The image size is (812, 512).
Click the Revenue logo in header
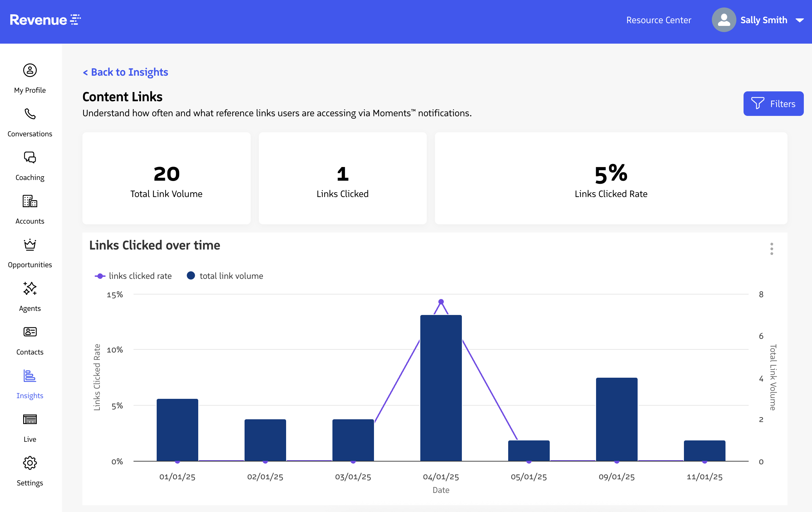pos(45,20)
